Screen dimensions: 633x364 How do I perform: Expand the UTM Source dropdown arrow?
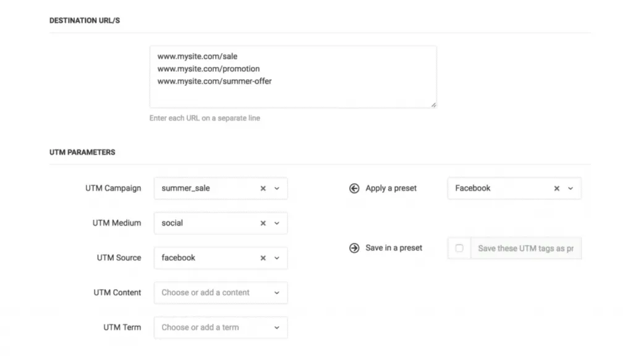tap(277, 258)
